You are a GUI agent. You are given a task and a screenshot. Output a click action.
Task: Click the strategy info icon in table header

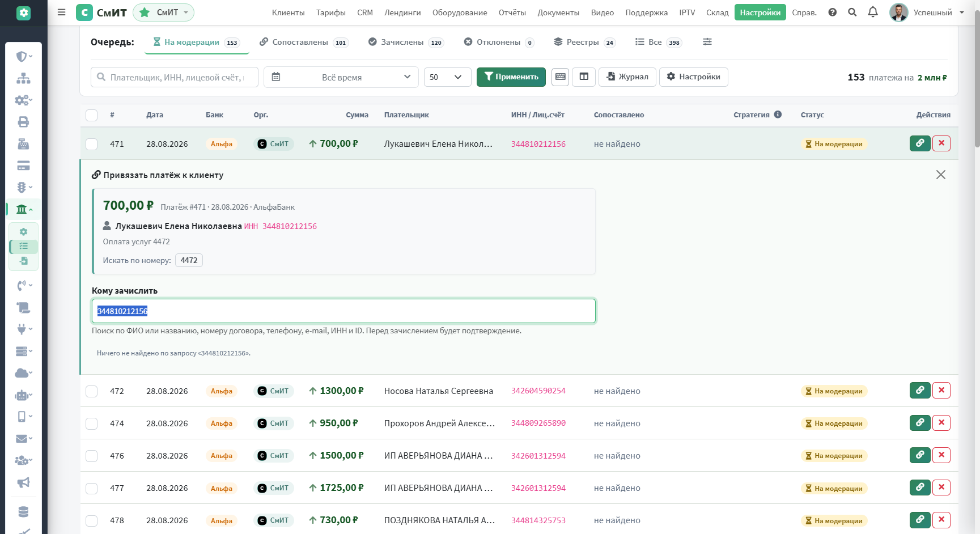pyautogui.click(x=778, y=115)
